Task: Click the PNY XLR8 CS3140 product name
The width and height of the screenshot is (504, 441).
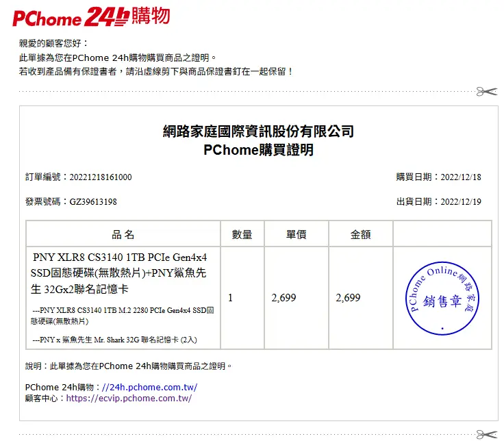Action: tap(120, 273)
